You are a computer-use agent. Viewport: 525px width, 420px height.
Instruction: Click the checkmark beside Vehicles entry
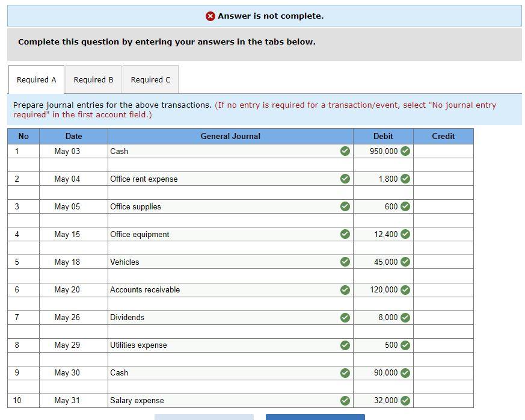tap(344, 262)
